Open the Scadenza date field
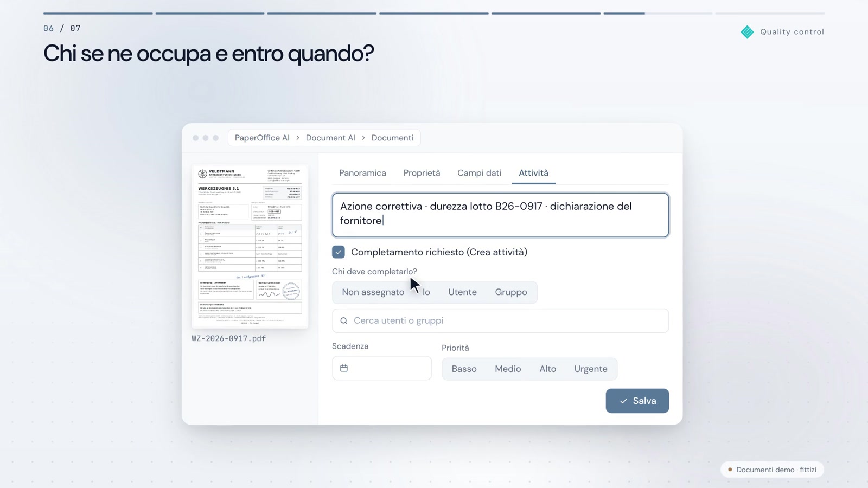 click(x=382, y=368)
